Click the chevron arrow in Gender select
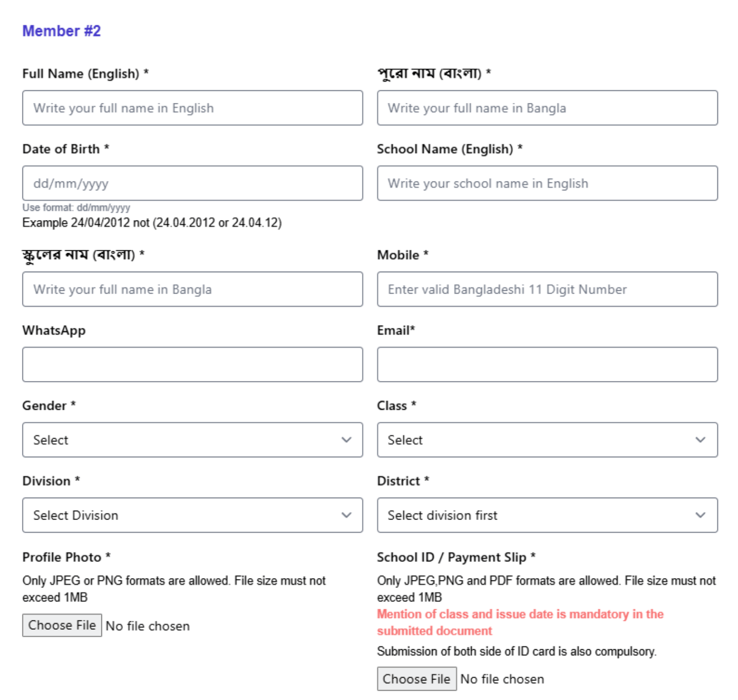Viewport: 738px width, 700px height. pos(346,440)
